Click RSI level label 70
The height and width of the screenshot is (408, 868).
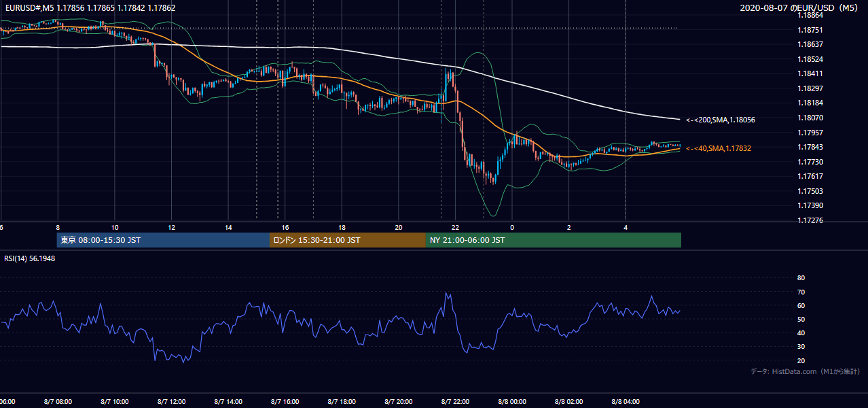(801, 292)
